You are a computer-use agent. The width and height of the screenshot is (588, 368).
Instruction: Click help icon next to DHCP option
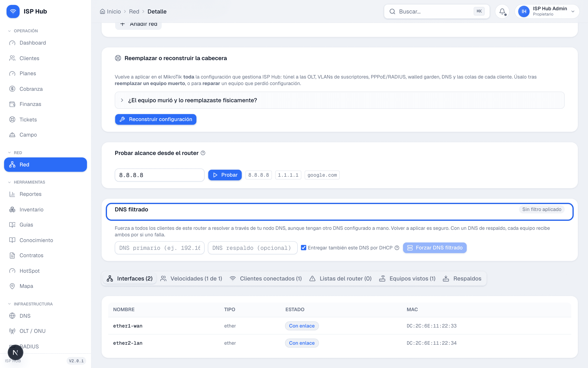(397, 248)
